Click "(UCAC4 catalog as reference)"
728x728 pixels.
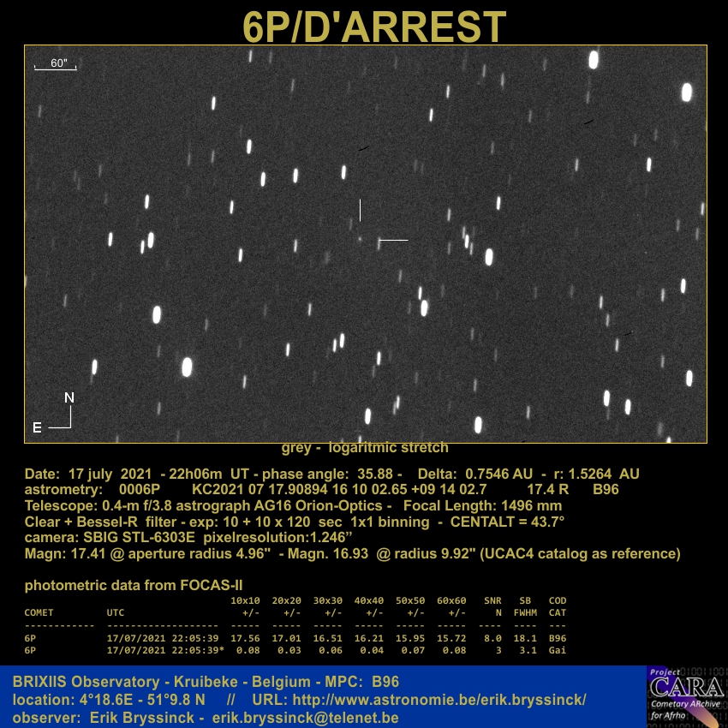[x=580, y=554]
